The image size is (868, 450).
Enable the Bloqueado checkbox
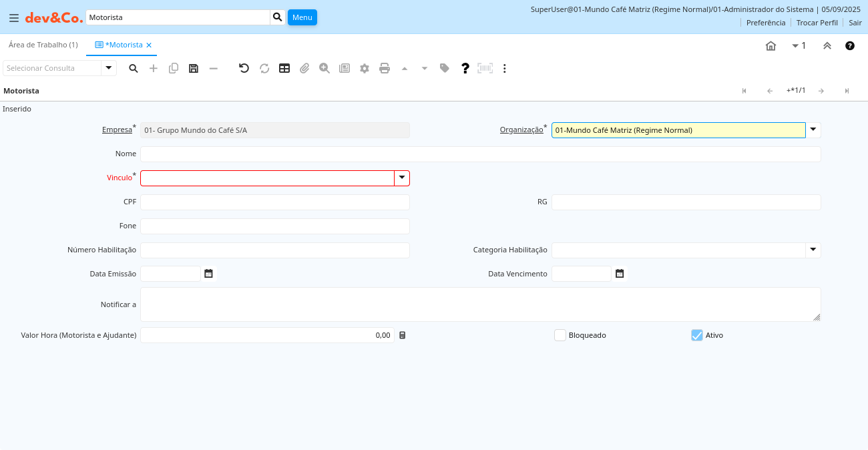tap(560, 335)
